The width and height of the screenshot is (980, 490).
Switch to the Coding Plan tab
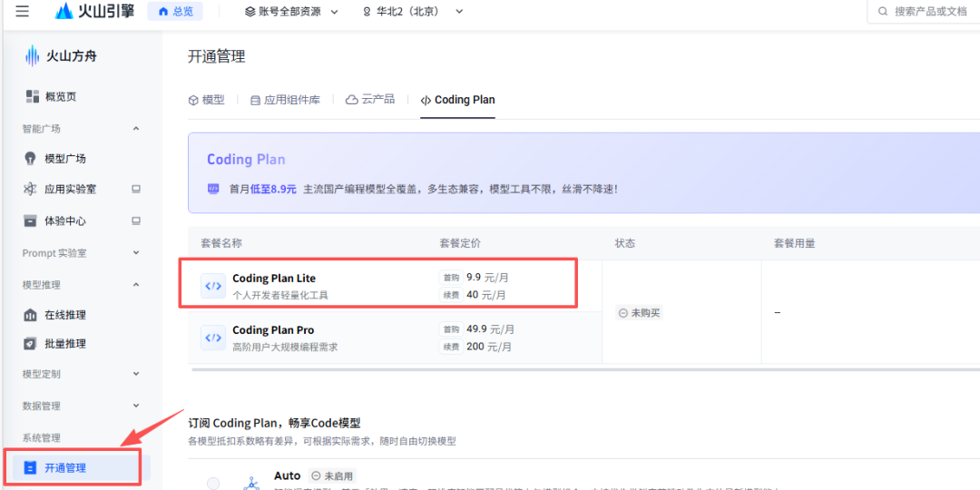(x=457, y=100)
